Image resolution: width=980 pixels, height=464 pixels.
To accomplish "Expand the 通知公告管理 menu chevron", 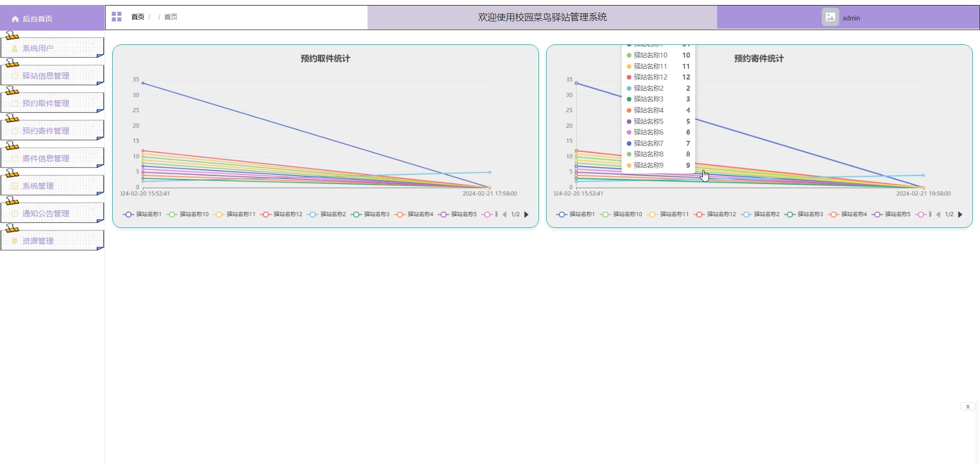I will pos(92,209).
